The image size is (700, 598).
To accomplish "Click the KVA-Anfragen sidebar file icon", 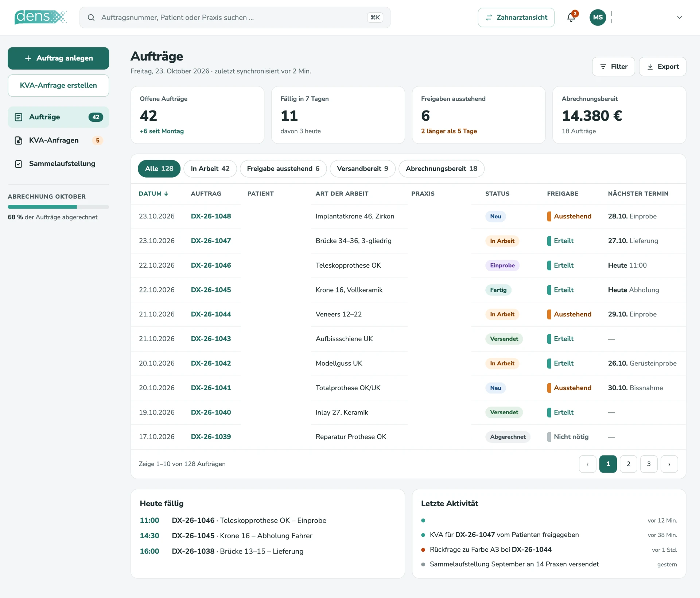I will pyautogui.click(x=19, y=140).
